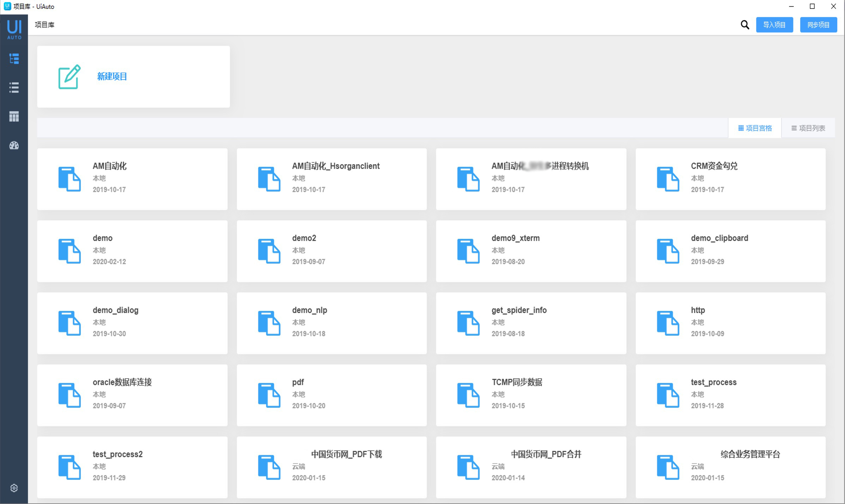Click the 新建项目 link text
The width and height of the screenshot is (845, 504).
tap(112, 77)
